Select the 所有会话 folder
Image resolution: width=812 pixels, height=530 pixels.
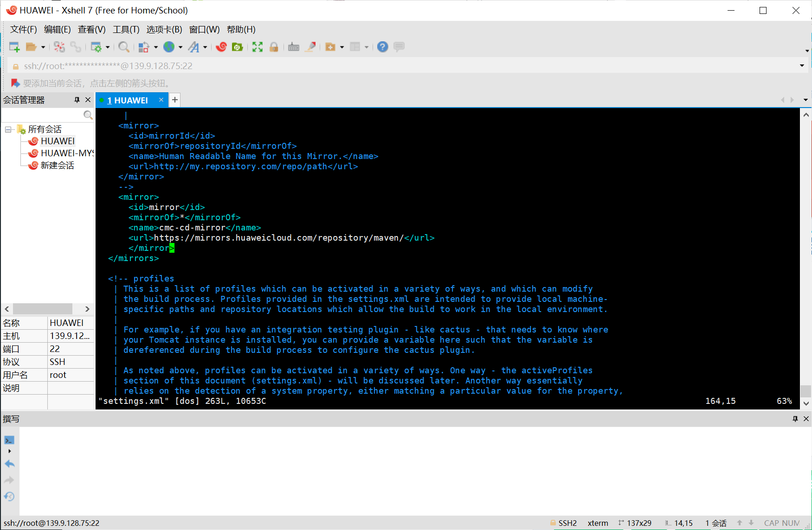pos(45,129)
